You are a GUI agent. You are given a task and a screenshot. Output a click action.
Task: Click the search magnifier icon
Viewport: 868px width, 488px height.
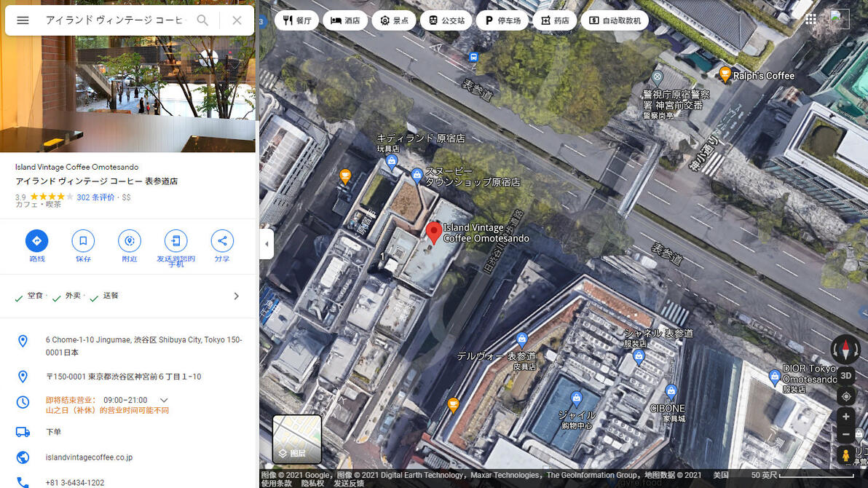coord(202,20)
